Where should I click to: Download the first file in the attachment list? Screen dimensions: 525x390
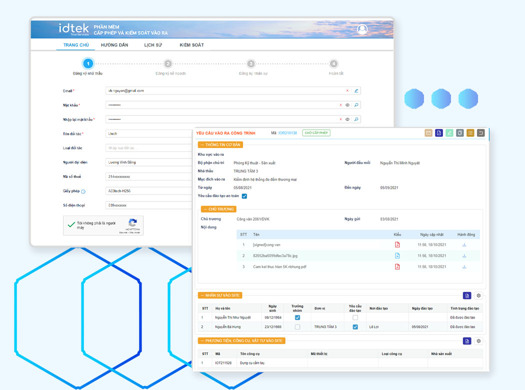click(x=464, y=245)
